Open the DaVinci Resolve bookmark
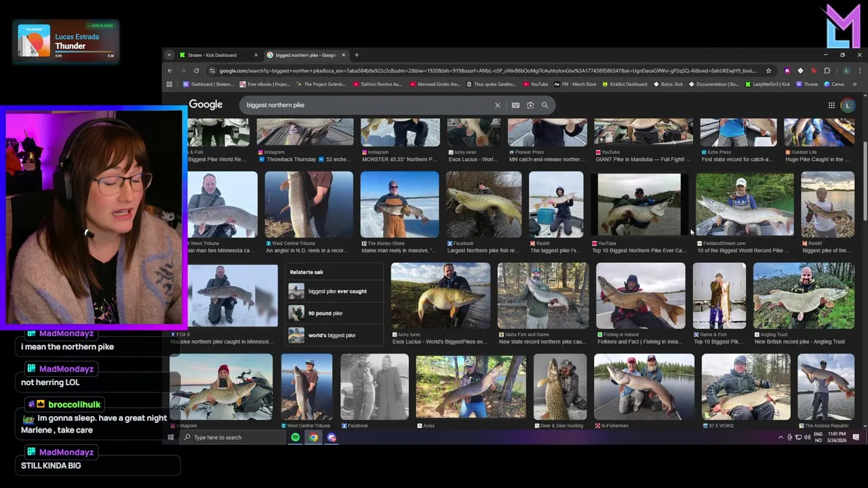This screenshot has height=488, width=868. click(x=378, y=84)
